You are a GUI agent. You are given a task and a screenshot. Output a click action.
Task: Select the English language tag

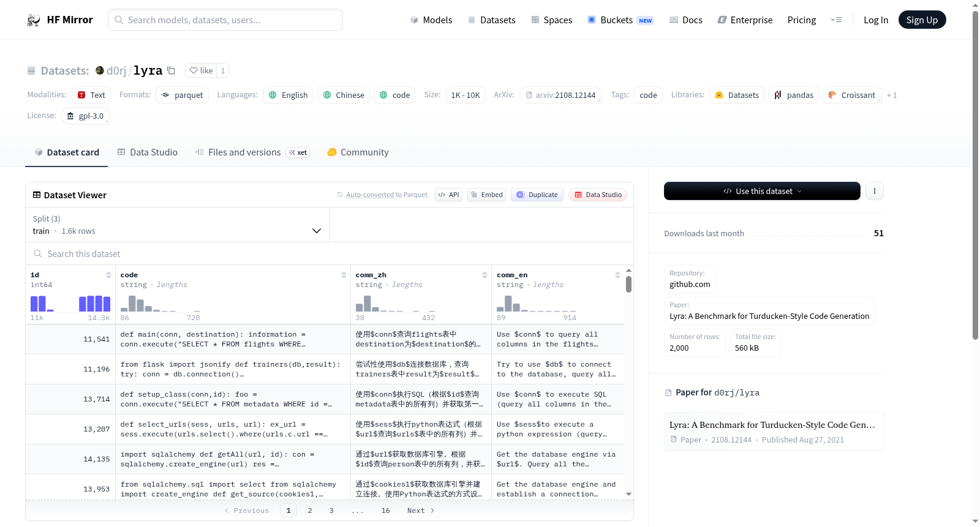pyautogui.click(x=288, y=95)
